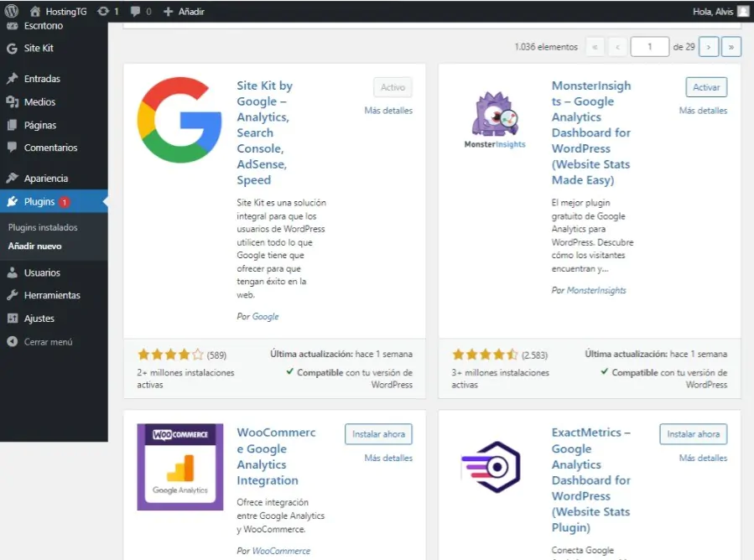Click the Páginas pages icon
Screen dimensions: 754x560
tap(12, 125)
